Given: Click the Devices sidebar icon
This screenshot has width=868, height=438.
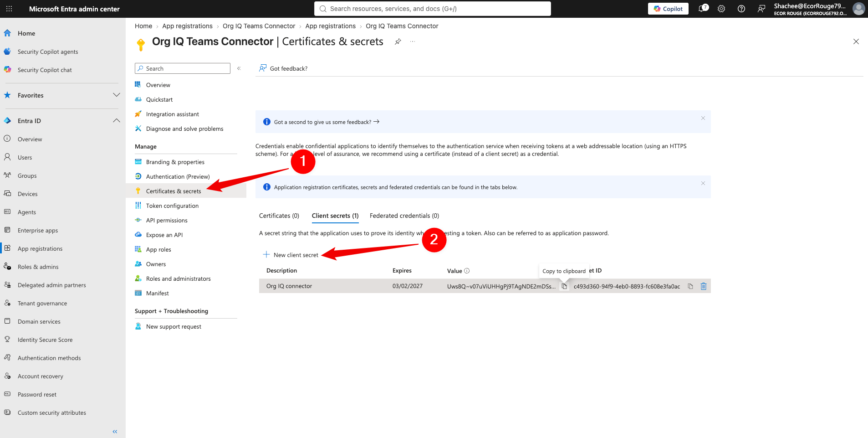Looking at the screenshot, I should 7,194.
